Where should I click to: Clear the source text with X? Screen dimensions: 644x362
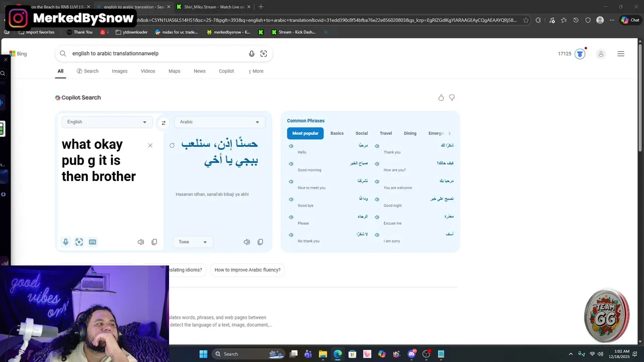point(150,145)
